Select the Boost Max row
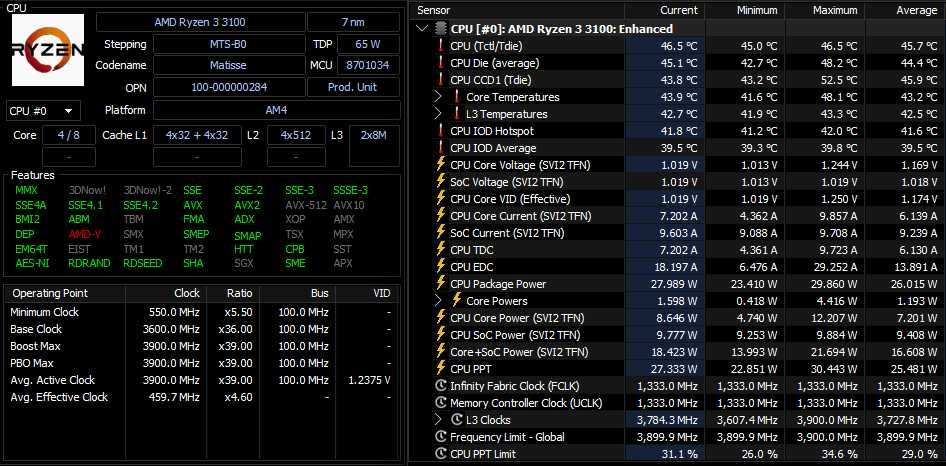The height and width of the screenshot is (466, 946). point(202,346)
